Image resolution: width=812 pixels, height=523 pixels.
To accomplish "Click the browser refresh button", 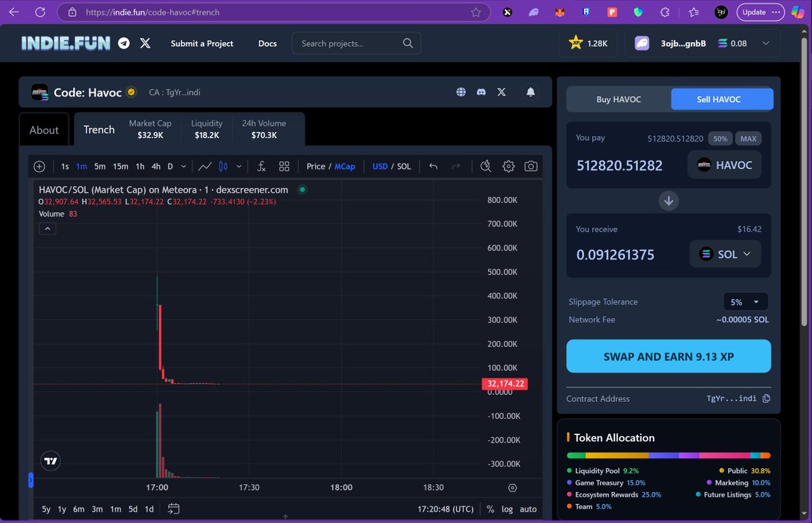I will pos(39,12).
